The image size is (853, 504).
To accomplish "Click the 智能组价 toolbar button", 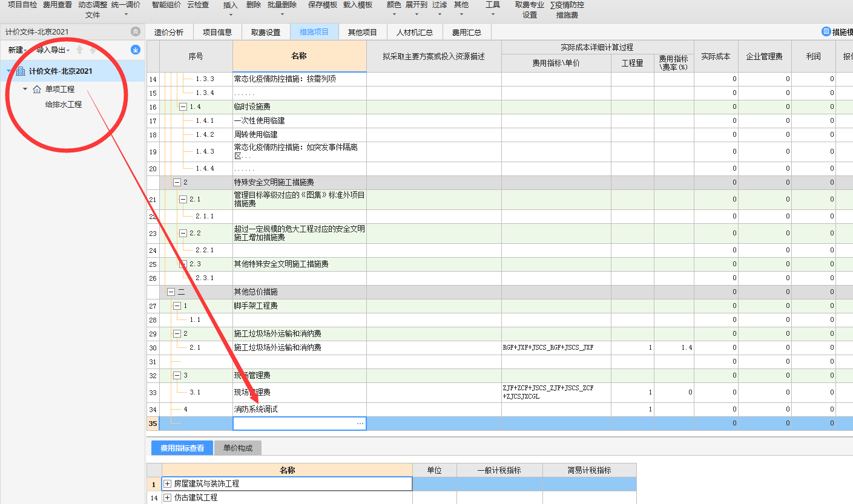I will pos(166,5).
